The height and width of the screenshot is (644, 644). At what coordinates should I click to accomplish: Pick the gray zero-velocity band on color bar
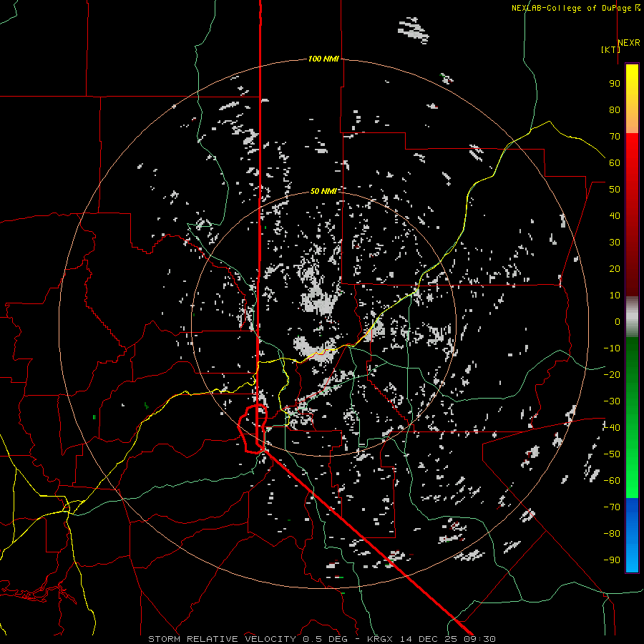632,316
